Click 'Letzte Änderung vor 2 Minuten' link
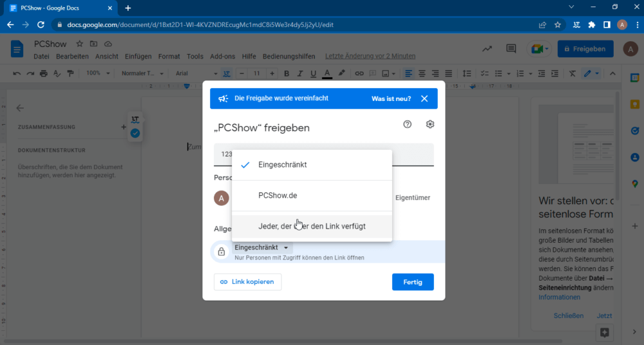This screenshot has height=345, width=644. point(370,56)
